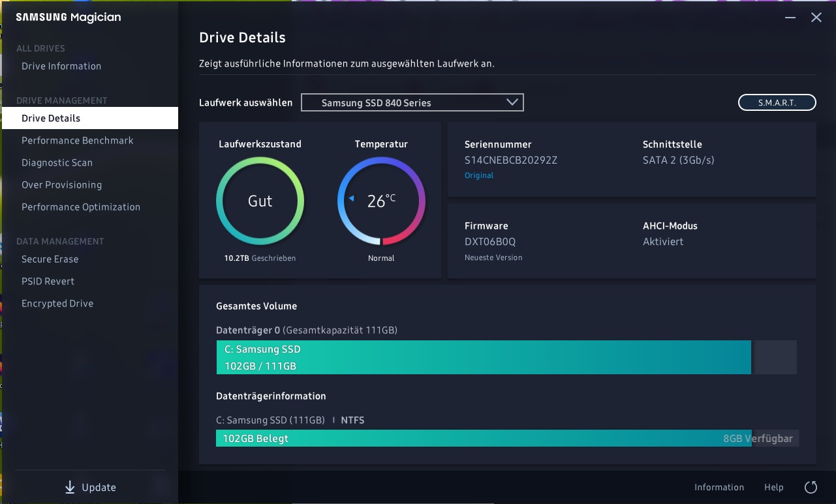This screenshot has width=836, height=504.
Task: Click the temperature gauge showing 26°C
Action: click(x=381, y=201)
